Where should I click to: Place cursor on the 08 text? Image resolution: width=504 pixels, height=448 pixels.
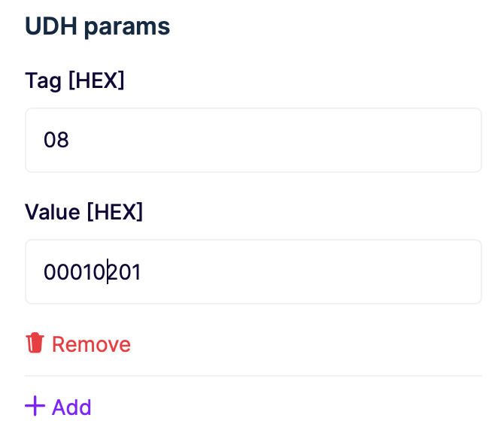point(56,140)
